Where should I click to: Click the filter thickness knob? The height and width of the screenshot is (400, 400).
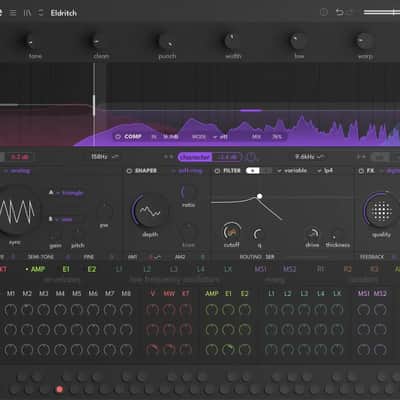(x=337, y=234)
